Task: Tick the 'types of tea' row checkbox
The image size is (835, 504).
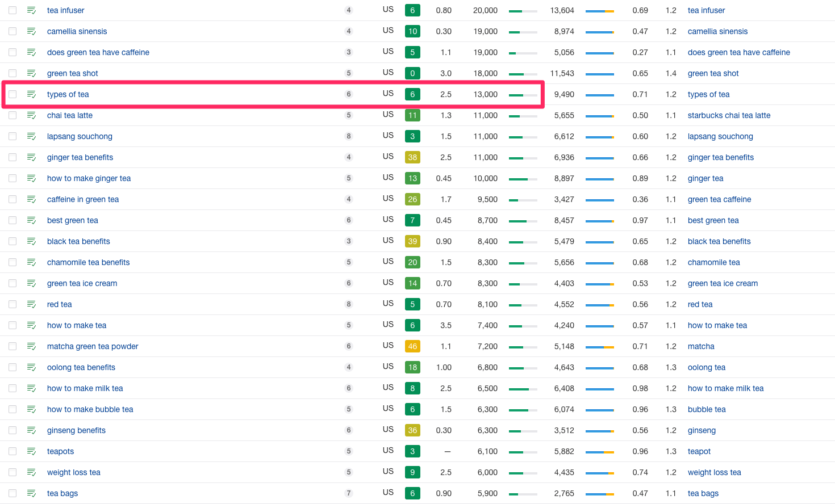Action: pyautogui.click(x=12, y=94)
